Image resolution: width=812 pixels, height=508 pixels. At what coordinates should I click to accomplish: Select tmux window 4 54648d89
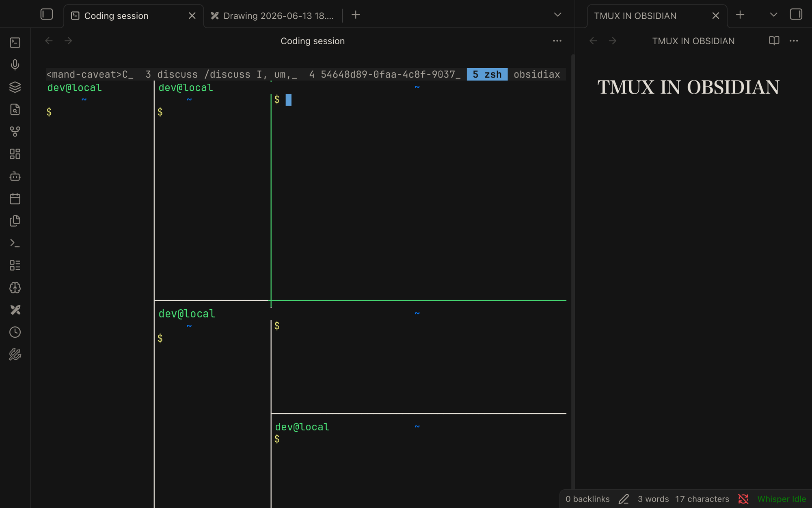384,74
